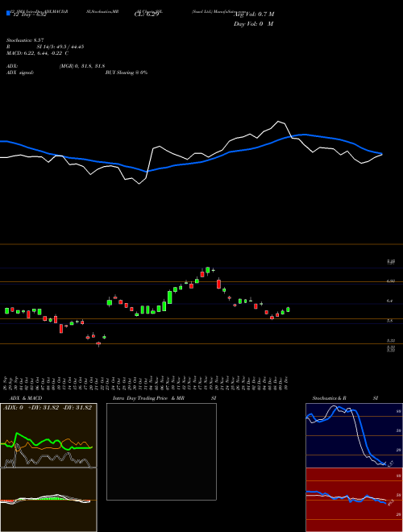Click the blue SMA legend square
Screen dimensions: 403x532
[8, 13]
